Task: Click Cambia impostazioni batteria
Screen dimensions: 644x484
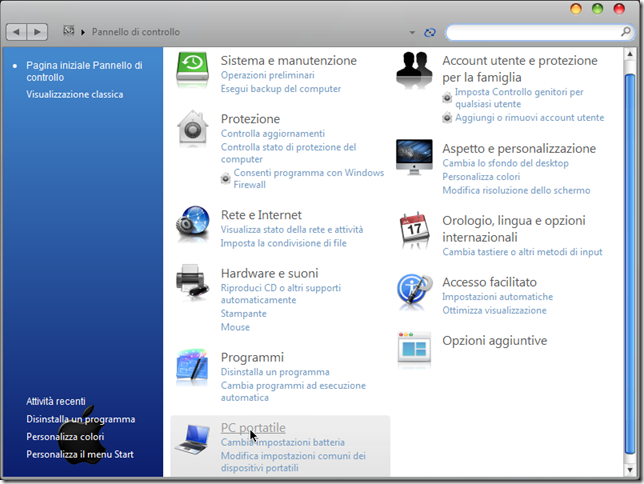Action: point(283,443)
